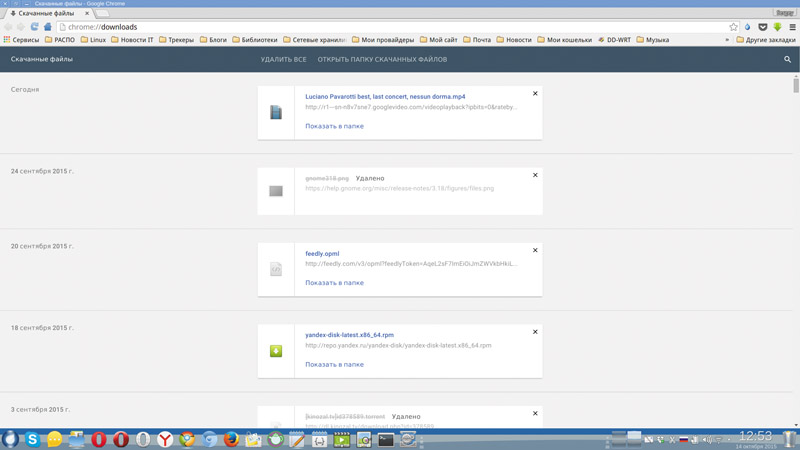The width and height of the screenshot is (800, 450).
Task: Click the page's vertical scrollbar thumb
Action: click(796, 84)
